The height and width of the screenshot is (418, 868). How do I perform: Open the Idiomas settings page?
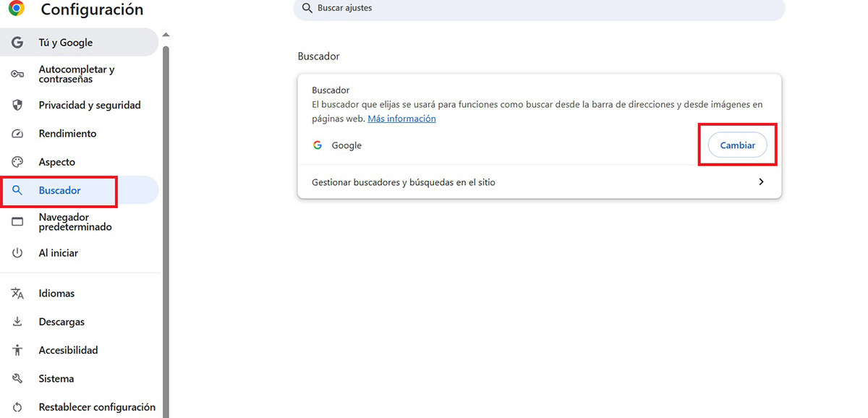click(80, 294)
